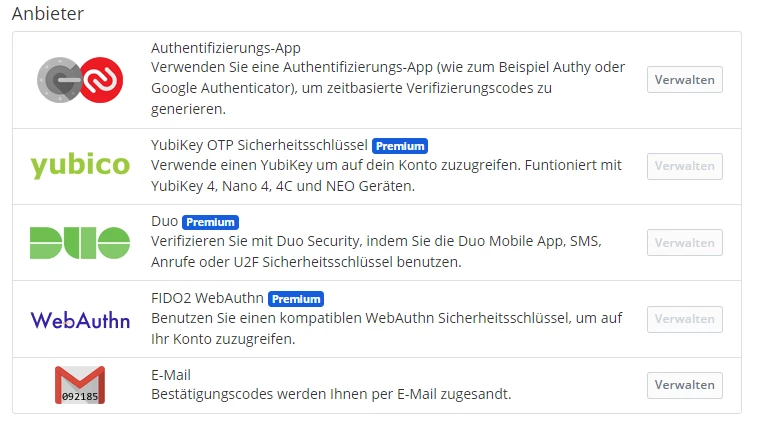Image resolution: width=761 pixels, height=436 pixels.
Task: Select the Duo provider title
Action: click(164, 221)
